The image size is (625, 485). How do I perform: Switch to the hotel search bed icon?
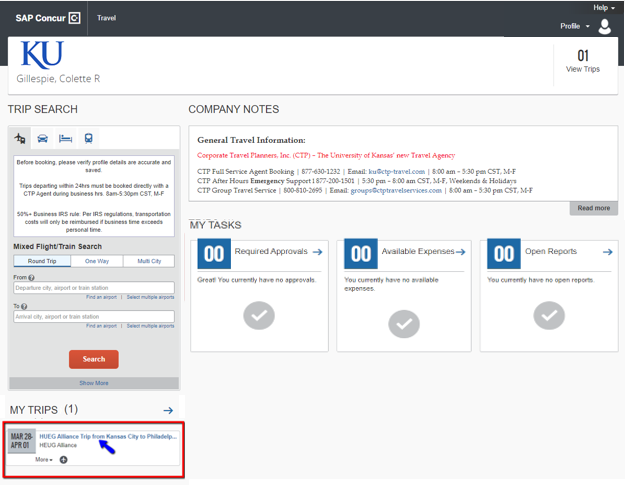pos(65,138)
